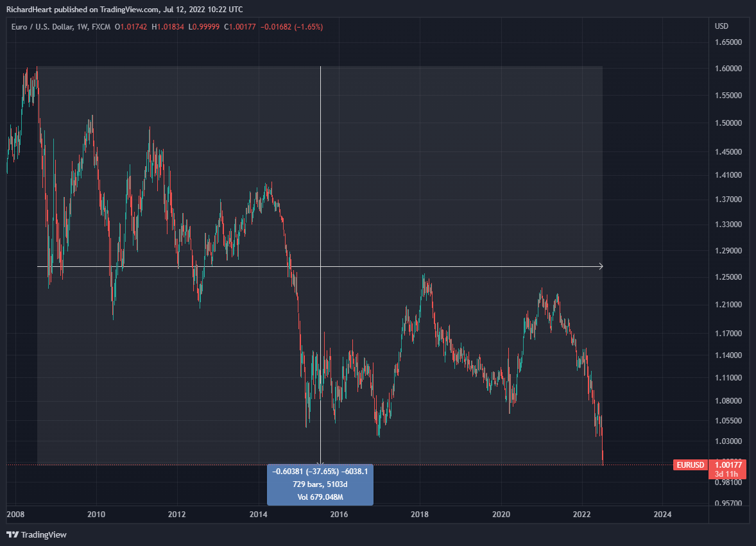Click the 1.65000 price axis label

click(728, 42)
